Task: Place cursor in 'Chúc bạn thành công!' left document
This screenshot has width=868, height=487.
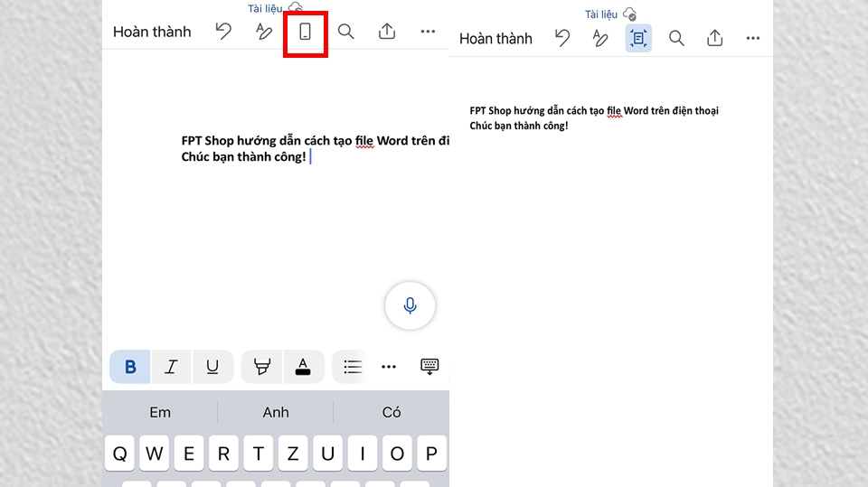Action: (243, 156)
